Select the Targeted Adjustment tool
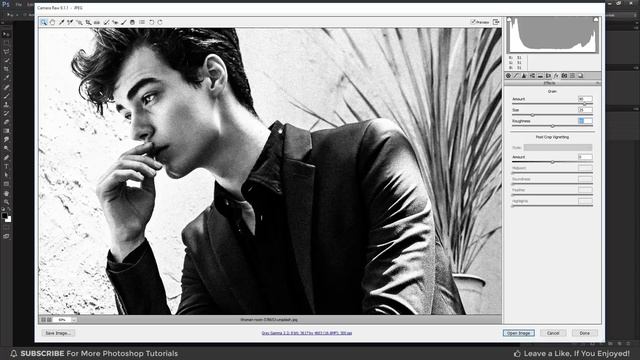Screen dimensions: 640x360 click(79, 22)
